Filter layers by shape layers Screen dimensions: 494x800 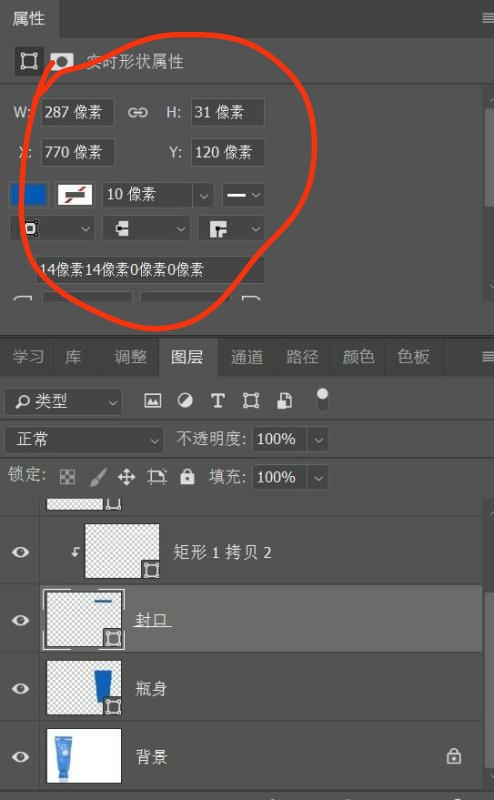click(251, 401)
